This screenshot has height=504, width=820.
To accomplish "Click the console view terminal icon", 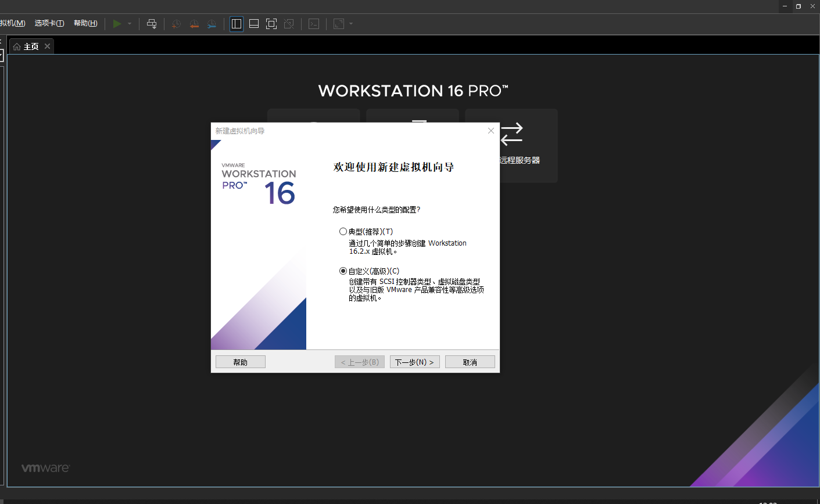I will 314,24.
